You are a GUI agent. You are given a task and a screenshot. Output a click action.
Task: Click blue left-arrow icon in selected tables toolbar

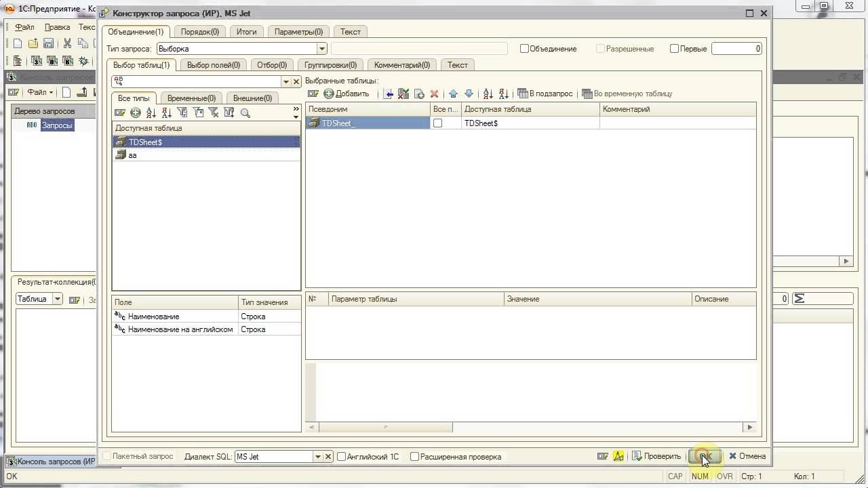tap(389, 94)
